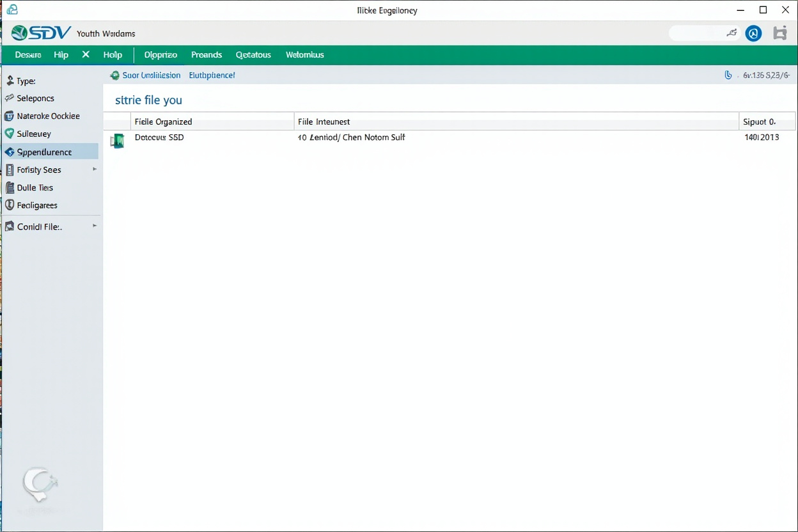Click the wand icon in search box
The width and height of the screenshot is (798, 532).
click(x=731, y=33)
